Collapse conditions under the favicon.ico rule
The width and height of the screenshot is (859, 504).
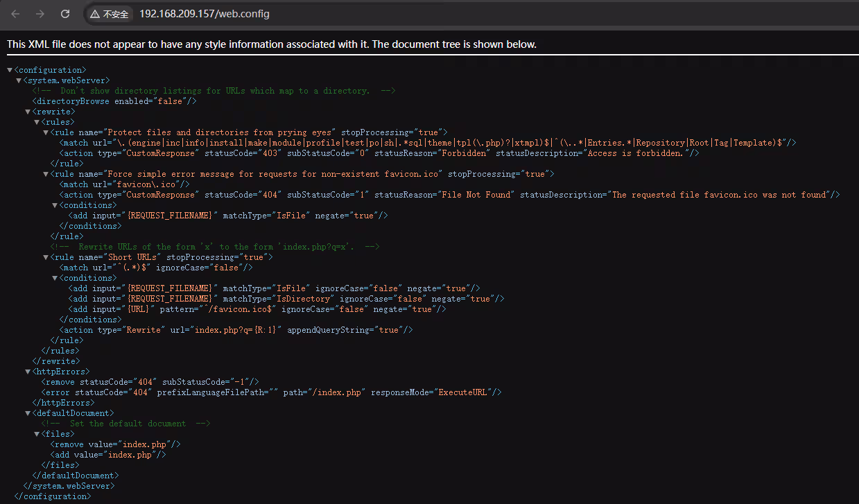(55, 205)
